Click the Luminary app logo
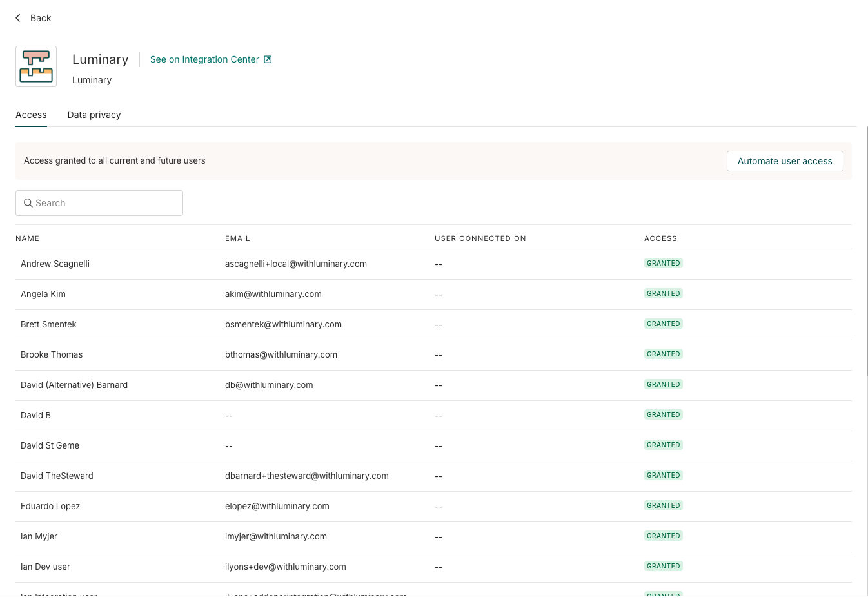 tap(36, 66)
